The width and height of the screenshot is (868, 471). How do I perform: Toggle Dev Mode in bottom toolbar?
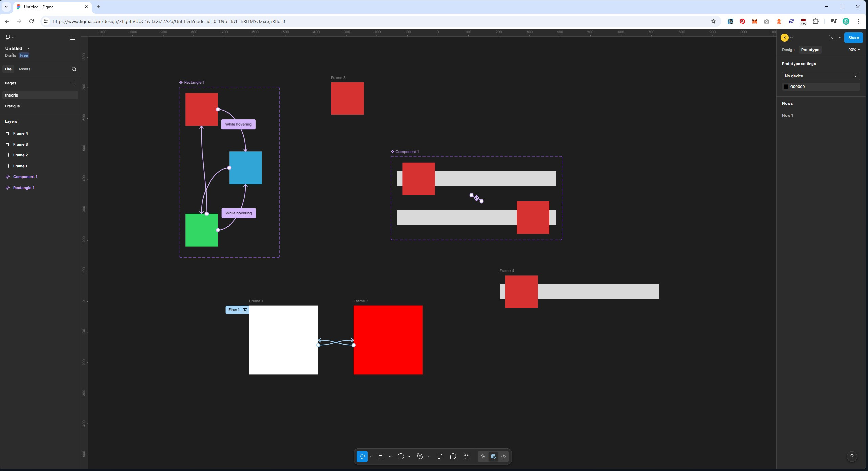point(503,456)
